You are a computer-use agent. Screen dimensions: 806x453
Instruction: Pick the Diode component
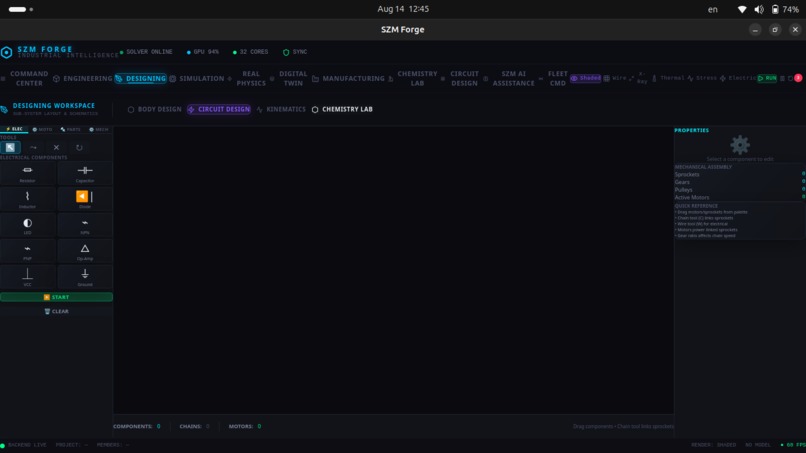click(x=85, y=200)
